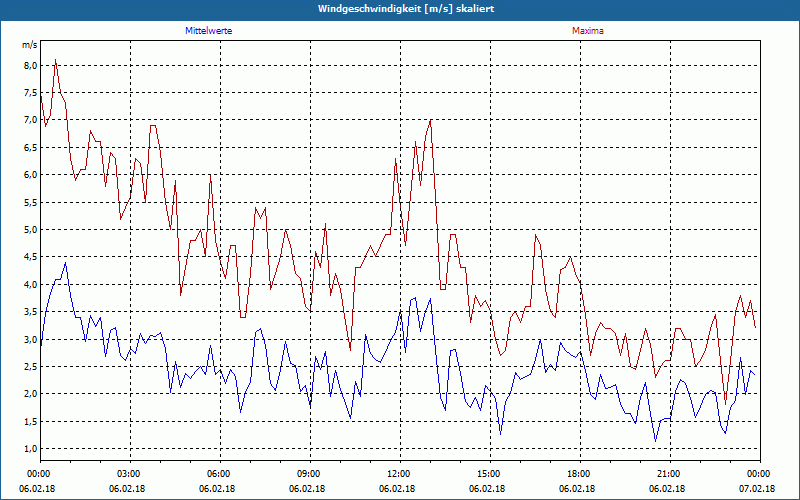This screenshot has height=500, width=800.
Task: Click the 1,5 y-axis value
Action: point(29,422)
